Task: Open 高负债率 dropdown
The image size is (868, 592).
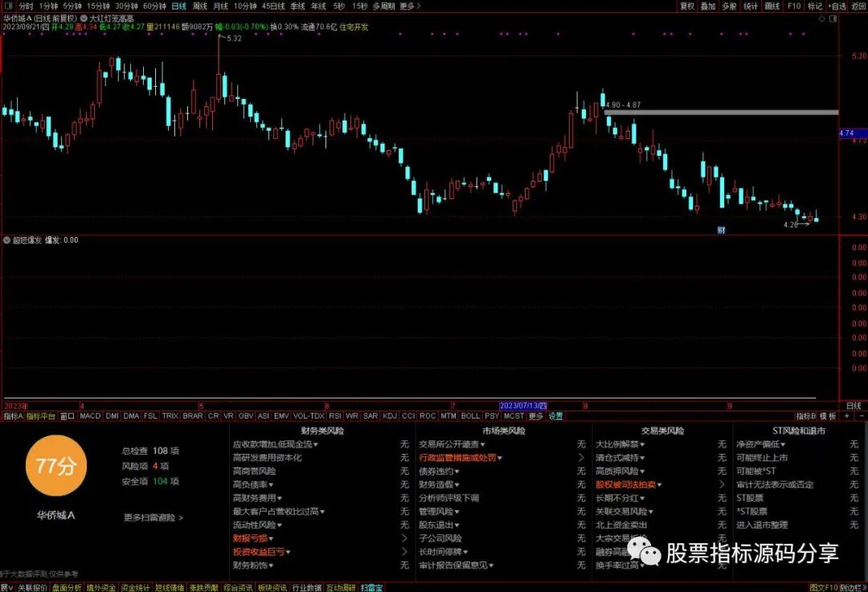Action: tap(252, 484)
